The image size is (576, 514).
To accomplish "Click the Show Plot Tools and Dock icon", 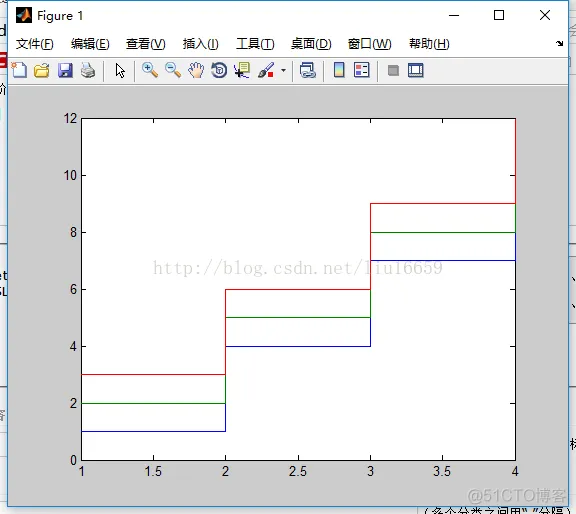I will tap(415, 70).
